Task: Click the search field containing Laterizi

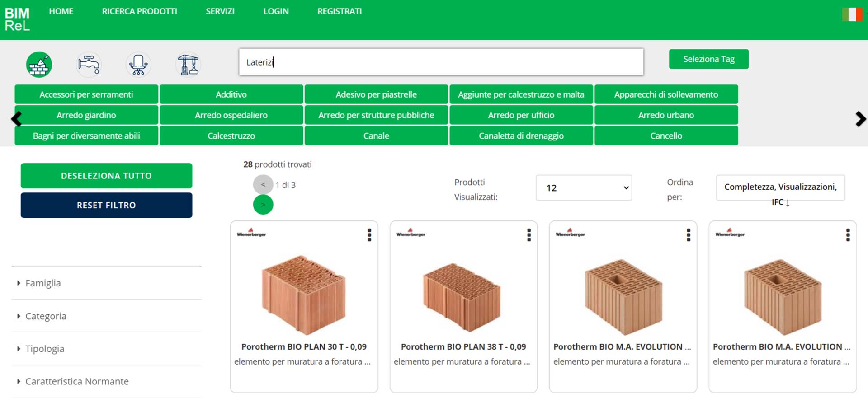Action: pos(441,62)
